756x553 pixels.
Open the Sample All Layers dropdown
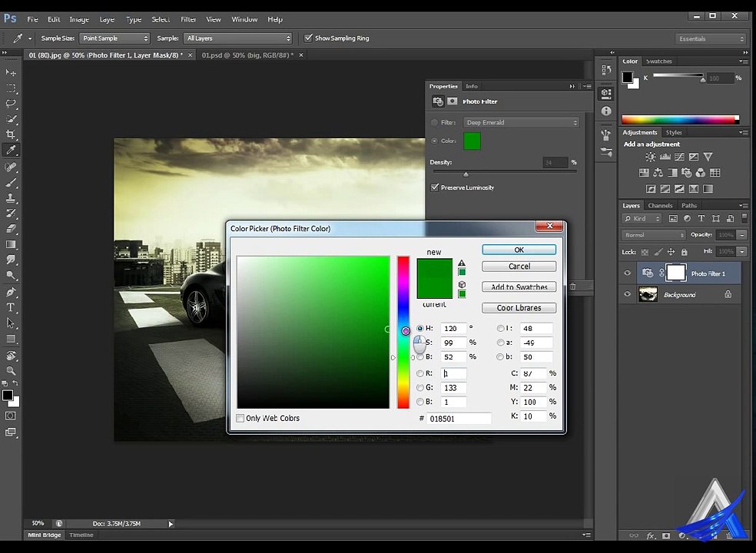point(239,38)
